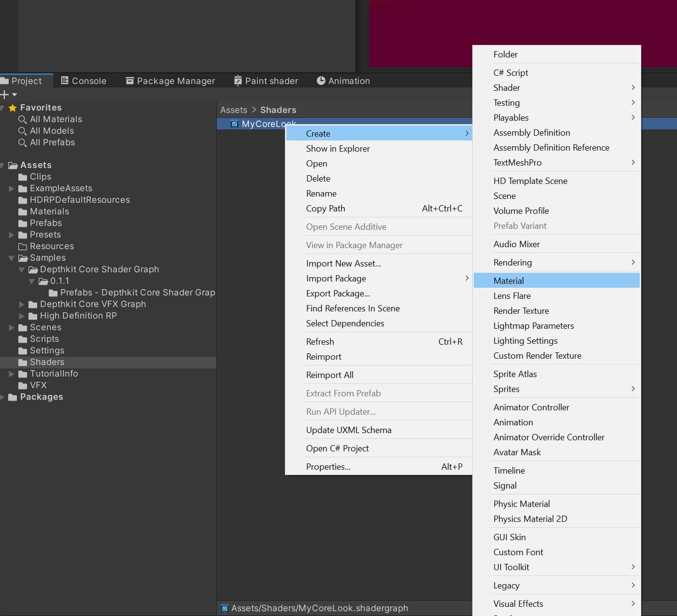Collapse the Samples folder tree
Viewport: 677px width, 616px height.
[x=12, y=258]
